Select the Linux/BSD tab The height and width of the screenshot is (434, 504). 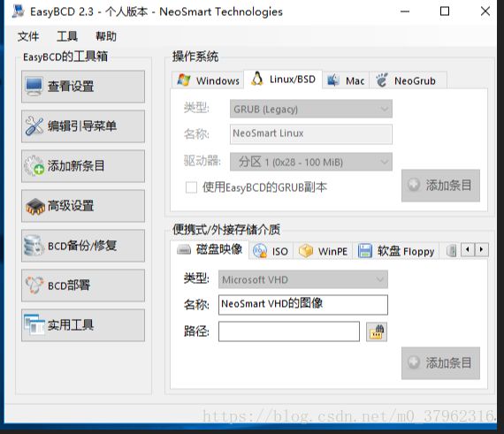pyautogui.click(x=283, y=79)
